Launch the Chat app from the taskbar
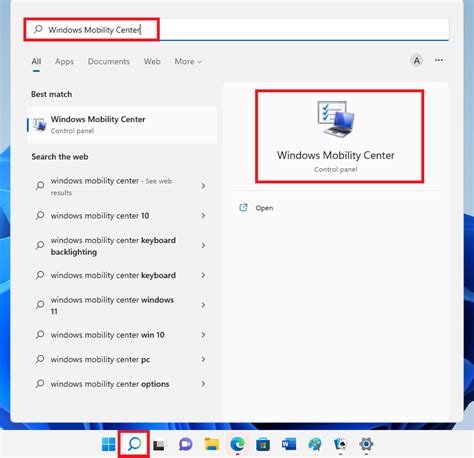 pyautogui.click(x=185, y=444)
